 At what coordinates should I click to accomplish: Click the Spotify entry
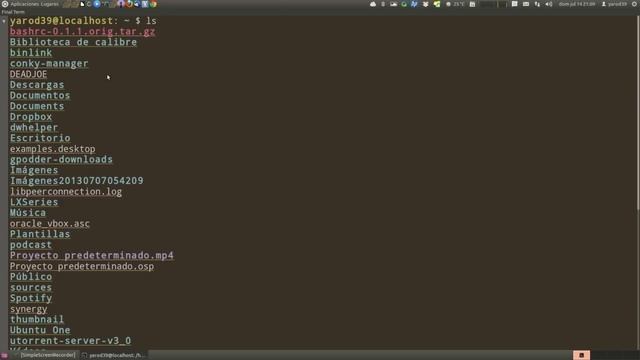(31, 298)
